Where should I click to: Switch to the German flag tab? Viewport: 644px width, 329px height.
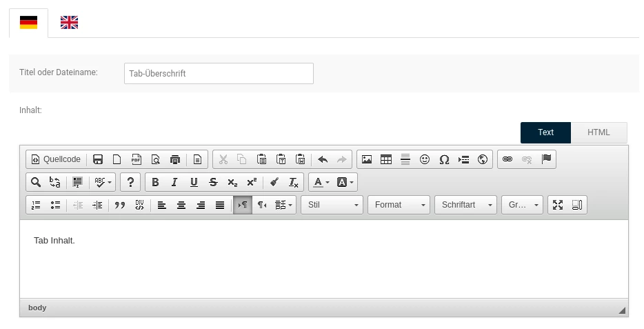tap(28, 23)
